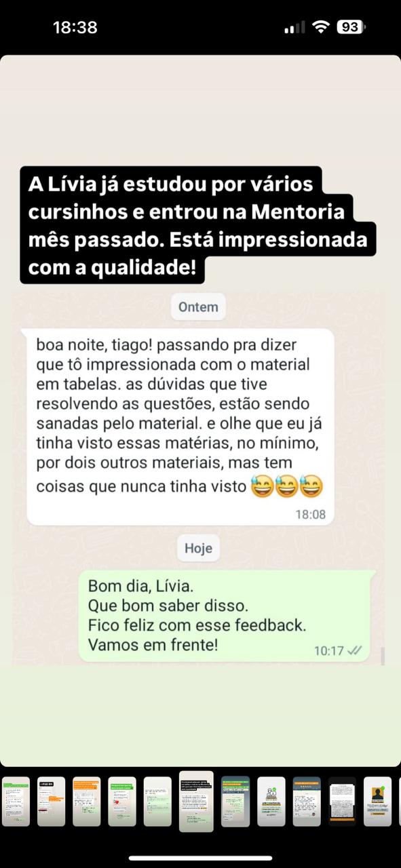Tap the "Hoje" date chip
The width and height of the screenshot is (401, 868).
(x=198, y=548)
